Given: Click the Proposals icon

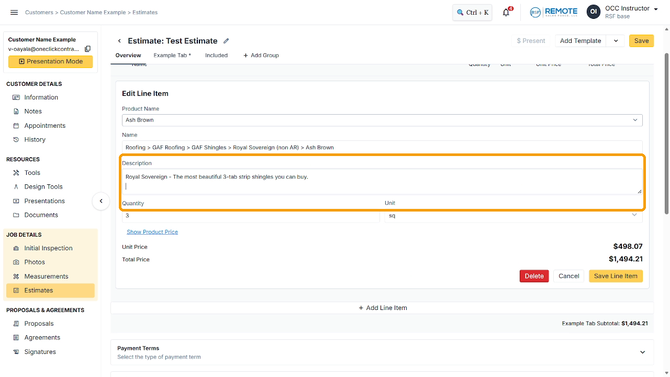Looking at the screenshot, I should pyautogui.click(x=16, y=324).
